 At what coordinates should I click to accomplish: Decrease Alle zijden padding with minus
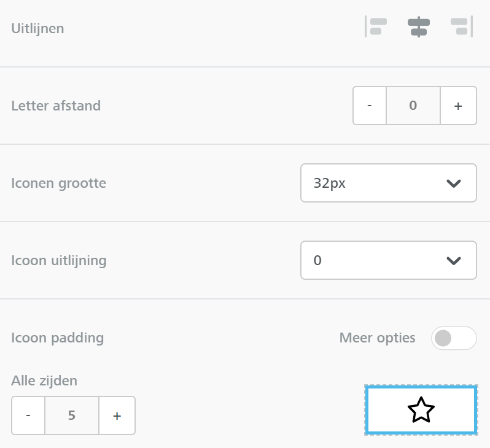[x=28, y=415]
